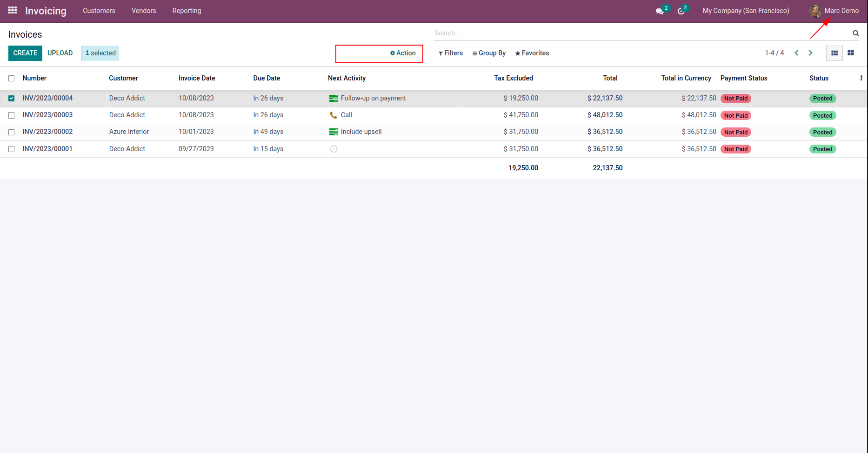Viewport: 868px width, 453px height.
Task: Open the Reporting menu
Action: point(187,11)
